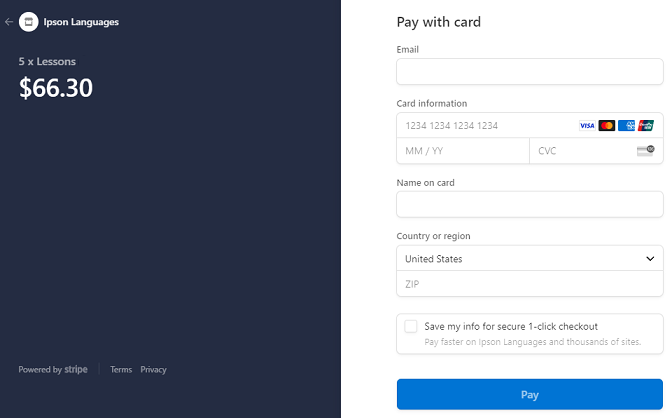672x418 pixels.
Task: Click the CVC card hint icon
Action: click(x=645, y=150)
